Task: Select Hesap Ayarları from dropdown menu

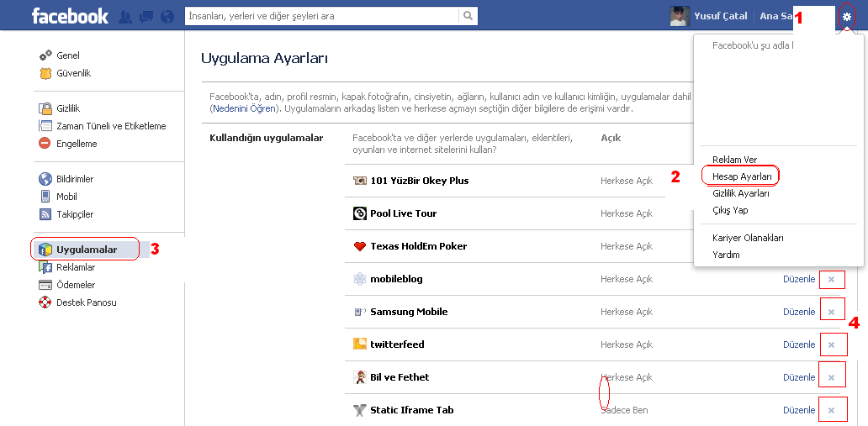Action: [742, 176]
